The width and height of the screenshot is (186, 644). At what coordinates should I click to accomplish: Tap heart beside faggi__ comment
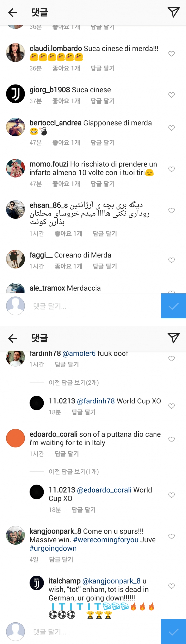(171, 260)
